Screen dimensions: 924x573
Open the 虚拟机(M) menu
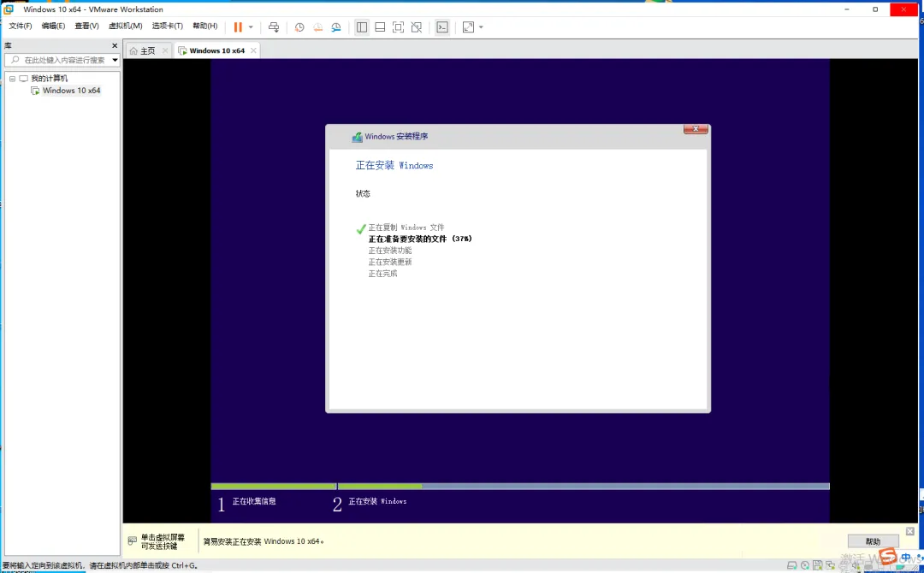126,26
